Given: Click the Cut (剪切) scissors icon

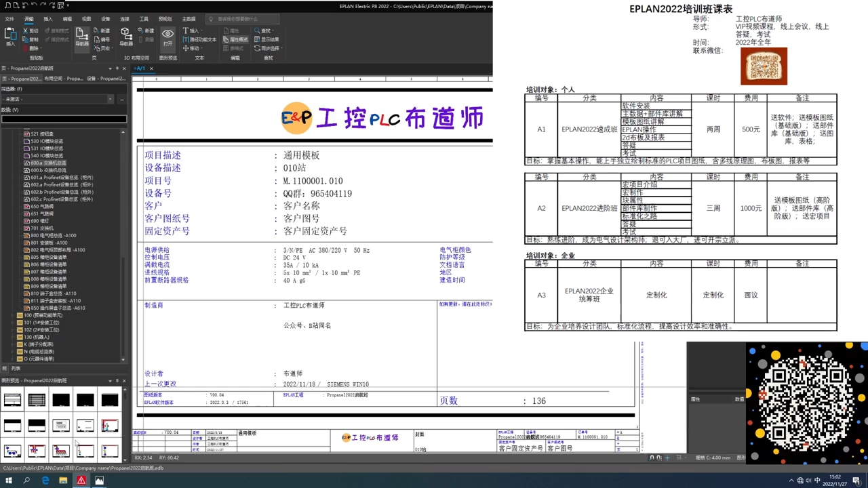Looking at the screenshot, I should coord(25,31).
